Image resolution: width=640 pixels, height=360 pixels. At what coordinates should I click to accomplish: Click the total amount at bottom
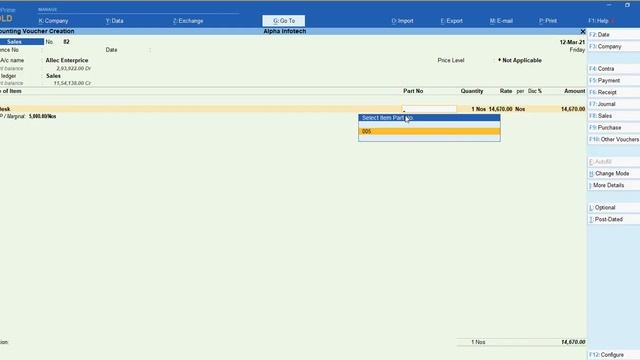tap(573, 342)
